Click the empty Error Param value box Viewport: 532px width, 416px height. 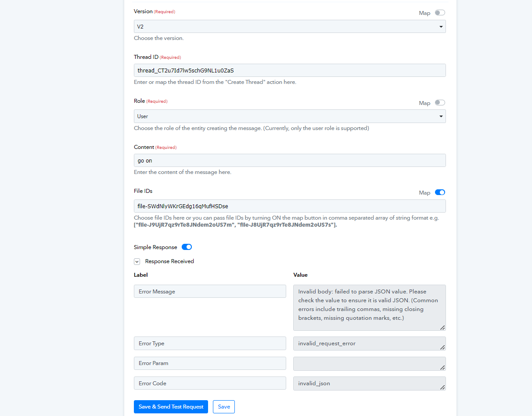370,364
